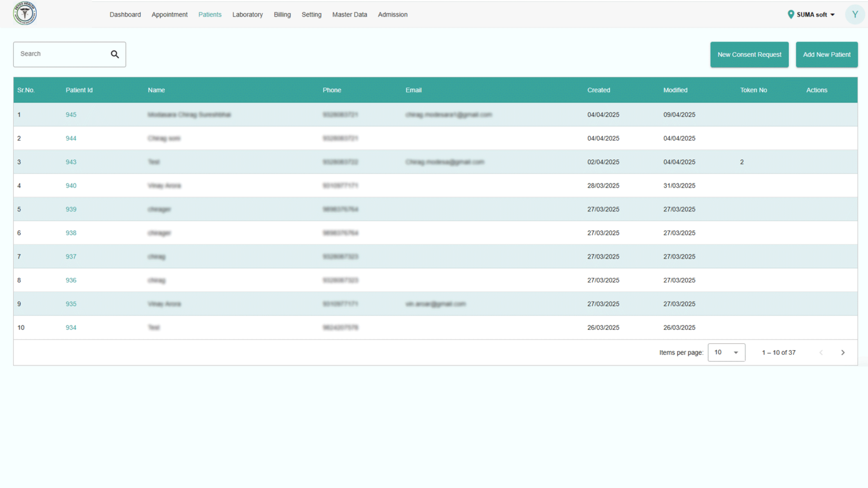Viewport: 868px width, 488px height.
Task: Open the user avatar "Y" at top right
Action: pos(854,14)
